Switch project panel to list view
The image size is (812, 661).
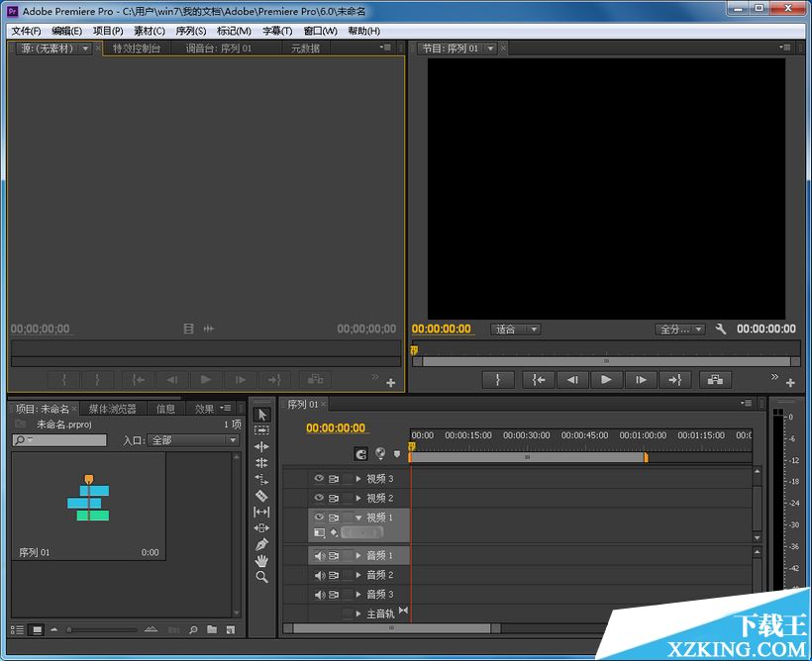point(17,630)
